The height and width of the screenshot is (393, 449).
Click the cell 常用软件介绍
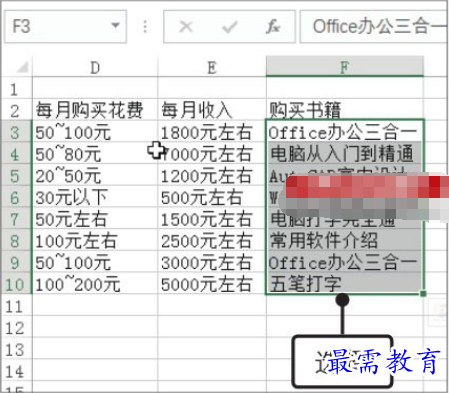click(x=345, y=240)
